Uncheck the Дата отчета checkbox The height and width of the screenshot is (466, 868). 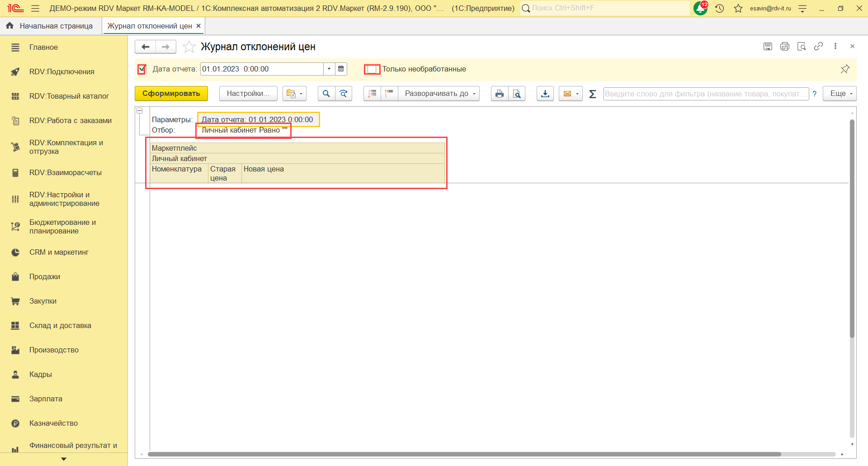(142, 69)
